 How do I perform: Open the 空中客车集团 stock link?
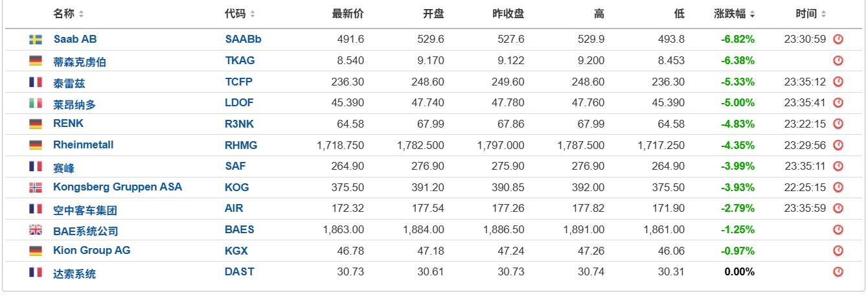pyautogui.click(x=86, y=210)
